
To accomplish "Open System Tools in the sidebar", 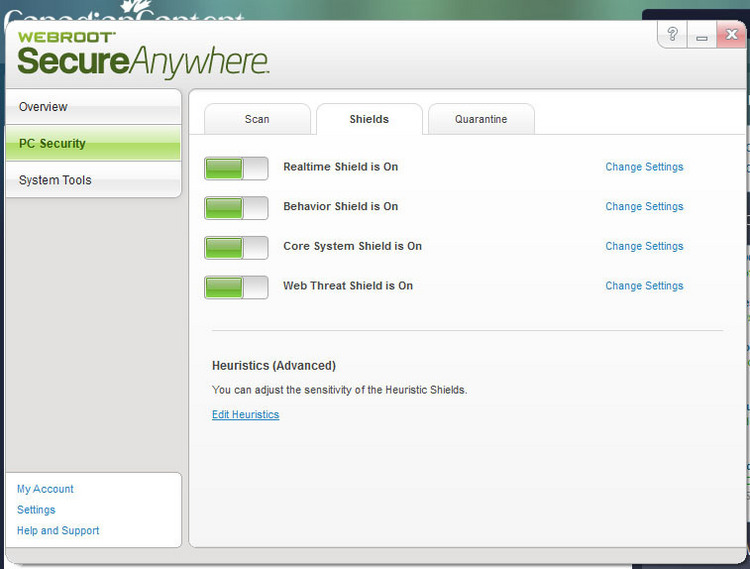I will coord(93,180).
